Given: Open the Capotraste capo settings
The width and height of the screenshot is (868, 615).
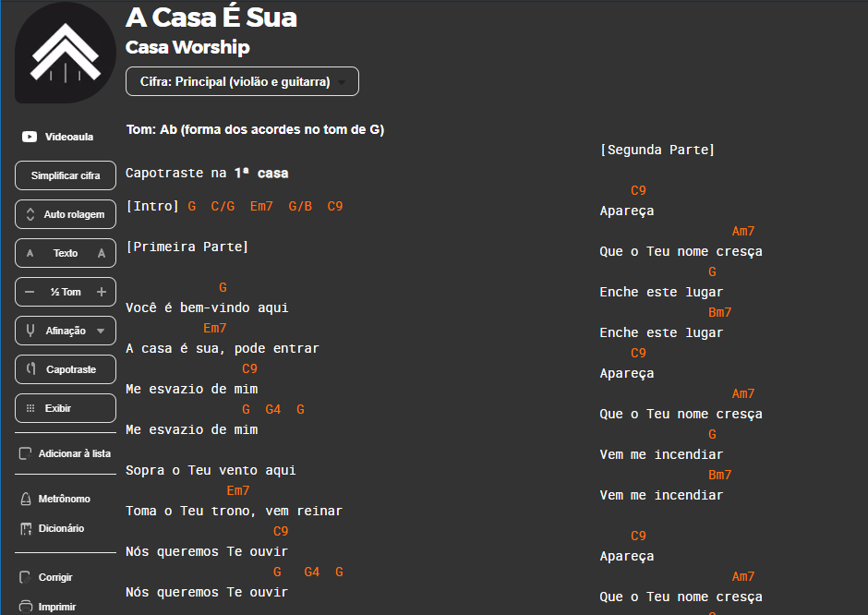Looking at the screenshot, I should click(x=66, y=369).
